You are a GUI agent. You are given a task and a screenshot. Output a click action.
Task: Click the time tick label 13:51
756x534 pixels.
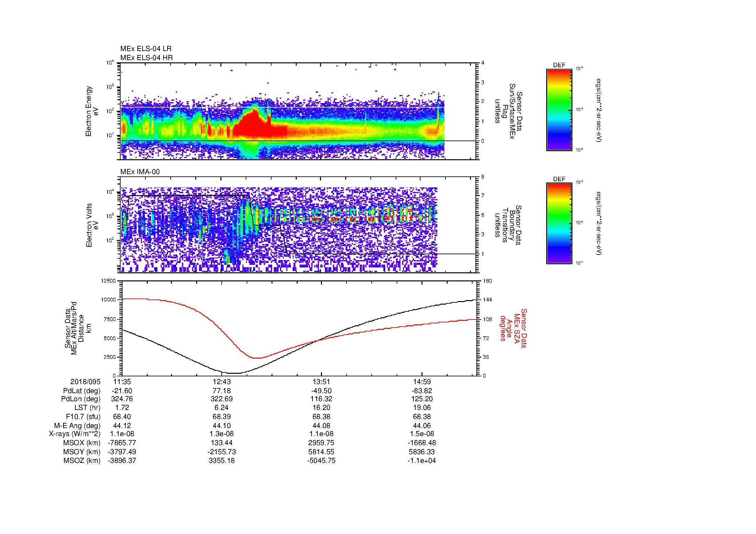click(x=321, y=382)
